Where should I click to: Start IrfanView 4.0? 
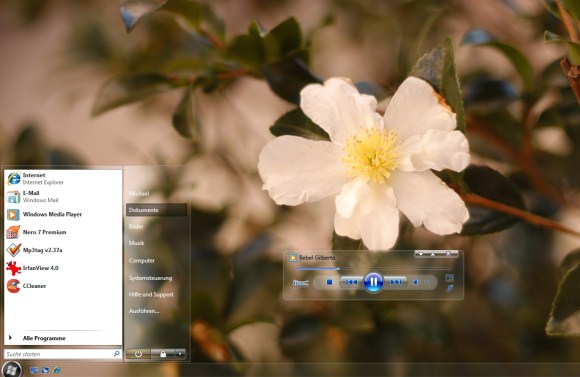click(x=63, y=268)
